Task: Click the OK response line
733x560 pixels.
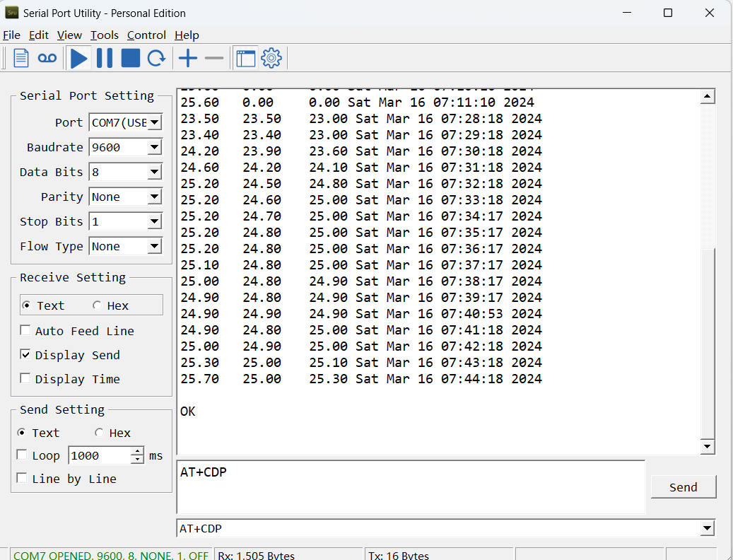Action: (188, 412)
